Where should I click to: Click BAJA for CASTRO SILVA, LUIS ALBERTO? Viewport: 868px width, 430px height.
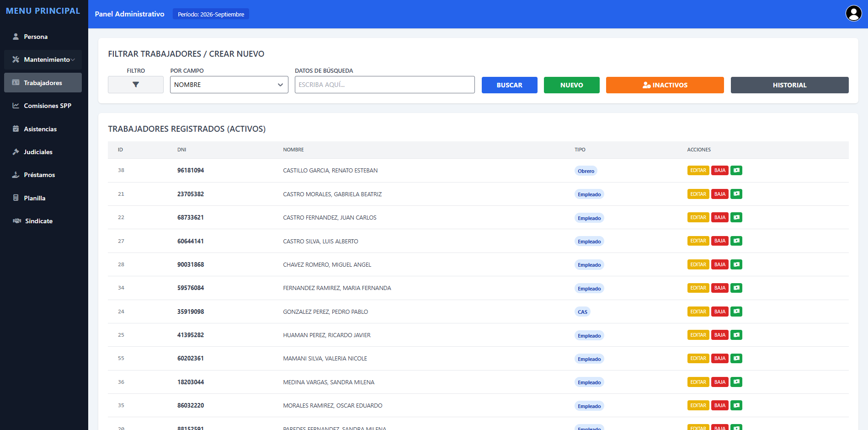point(720,241)
